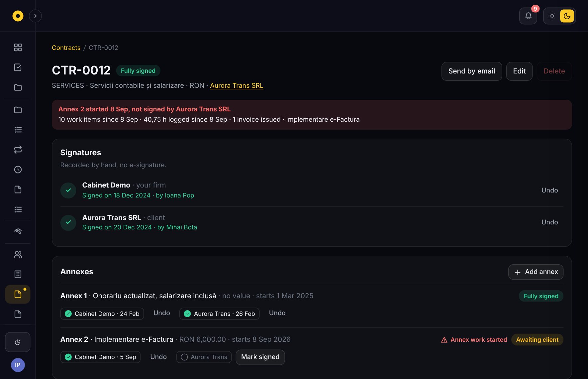Click the green check beside Cabinet Demo your firm
The image size is (588, 379).
coord(68,190)
